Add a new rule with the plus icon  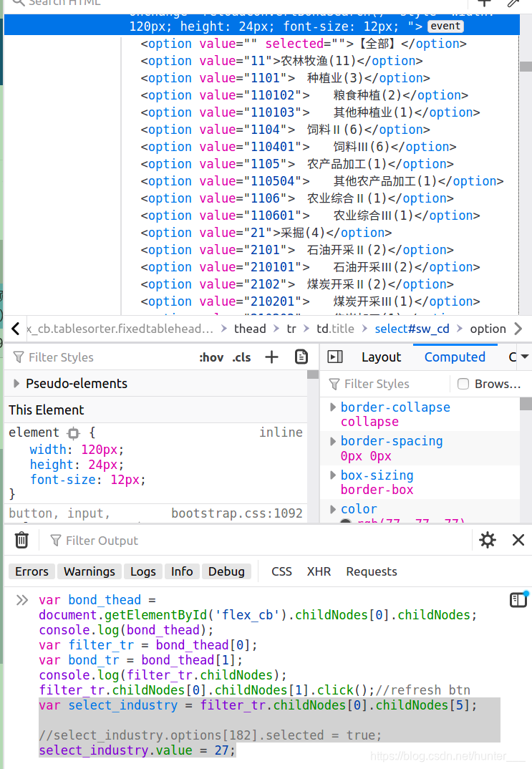tap(271, 357)
